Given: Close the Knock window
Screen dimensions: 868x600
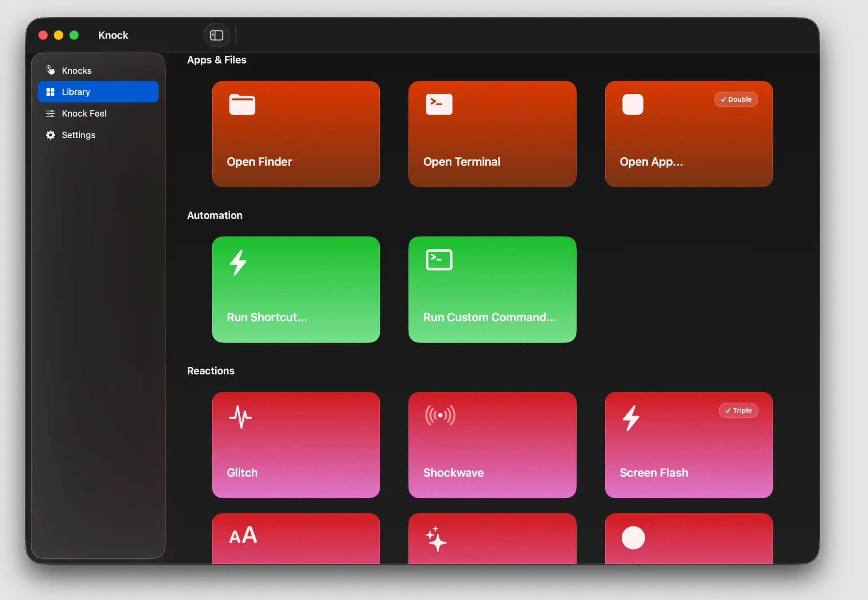Looking at the screenshot, I should click(x=43, y=35).
